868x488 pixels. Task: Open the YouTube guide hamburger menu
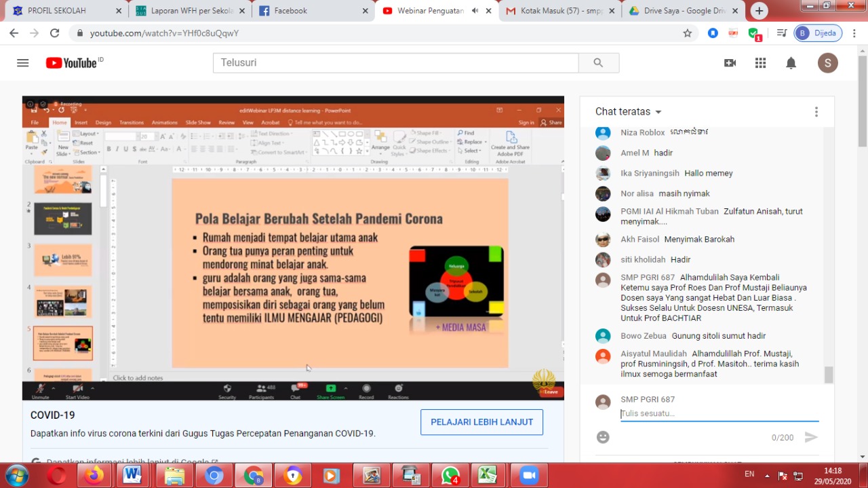click(x=23, y=63)
